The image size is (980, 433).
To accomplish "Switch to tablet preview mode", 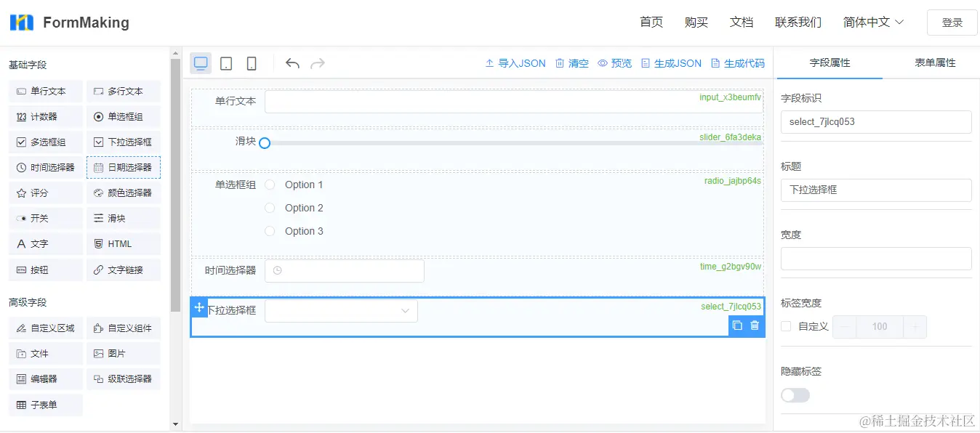I will point(225,63).
